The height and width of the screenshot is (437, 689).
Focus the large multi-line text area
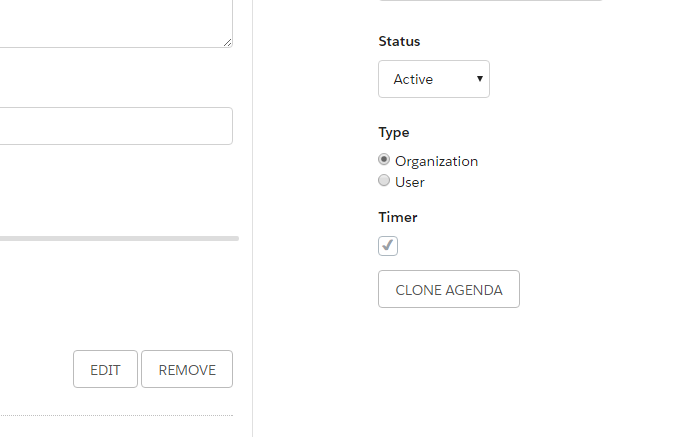[116, 23]
